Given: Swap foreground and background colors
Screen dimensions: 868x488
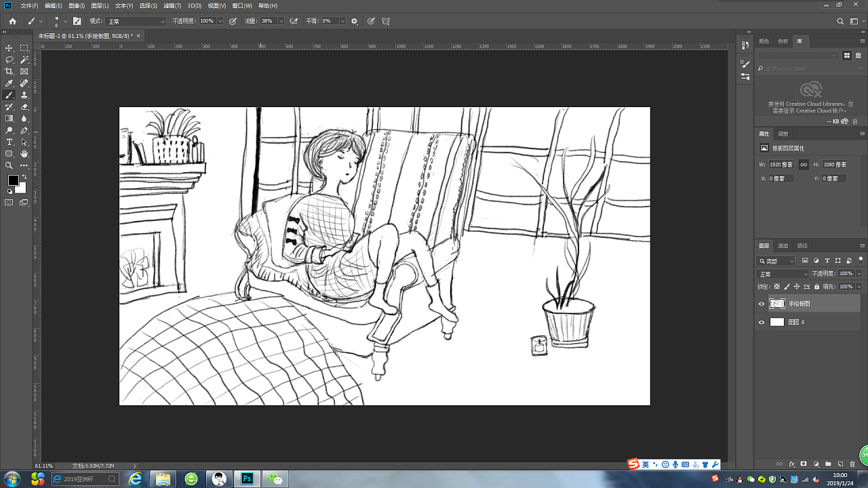Looking at the screenshot, I should pos(25,177).
